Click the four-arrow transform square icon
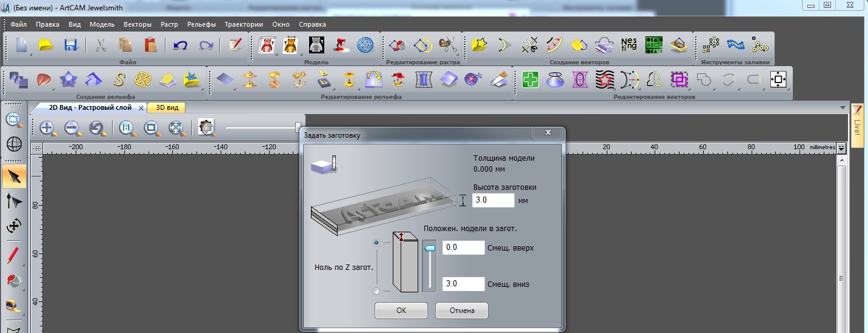This screenshot has height=333, width=868. [x=778, y=79]
